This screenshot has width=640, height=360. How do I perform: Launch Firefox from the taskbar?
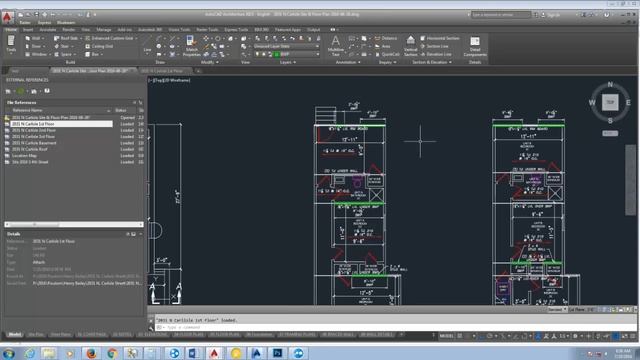[x=91, y=353]
